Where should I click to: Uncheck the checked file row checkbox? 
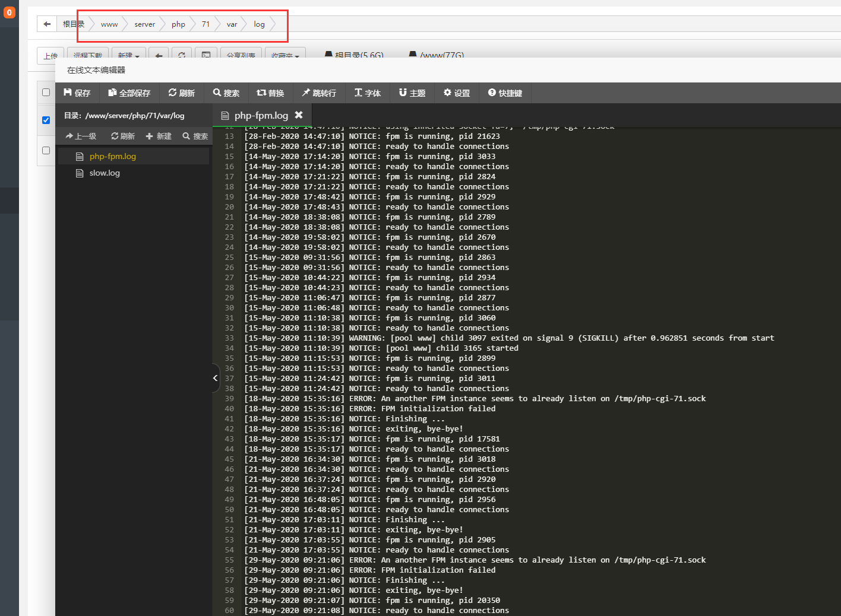click(x=46, y=120)
